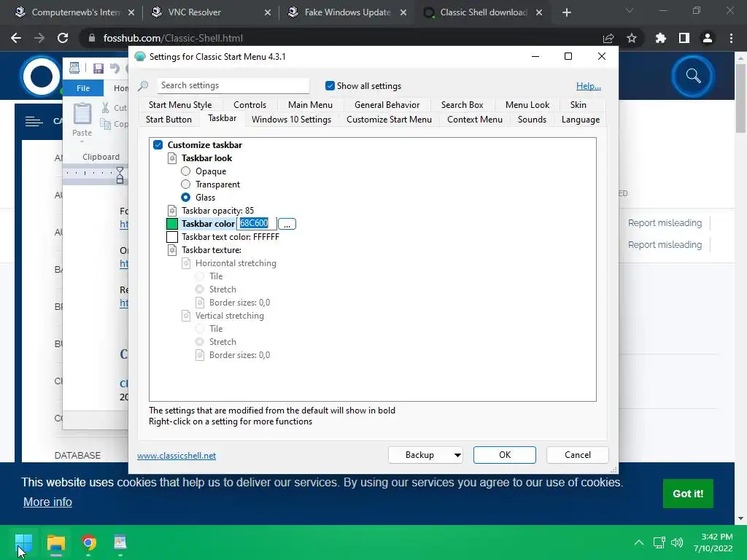This screenshot has width=747, height=560.
Task: Click the WordPad Cut scissors icon
Action: (105, 108)
